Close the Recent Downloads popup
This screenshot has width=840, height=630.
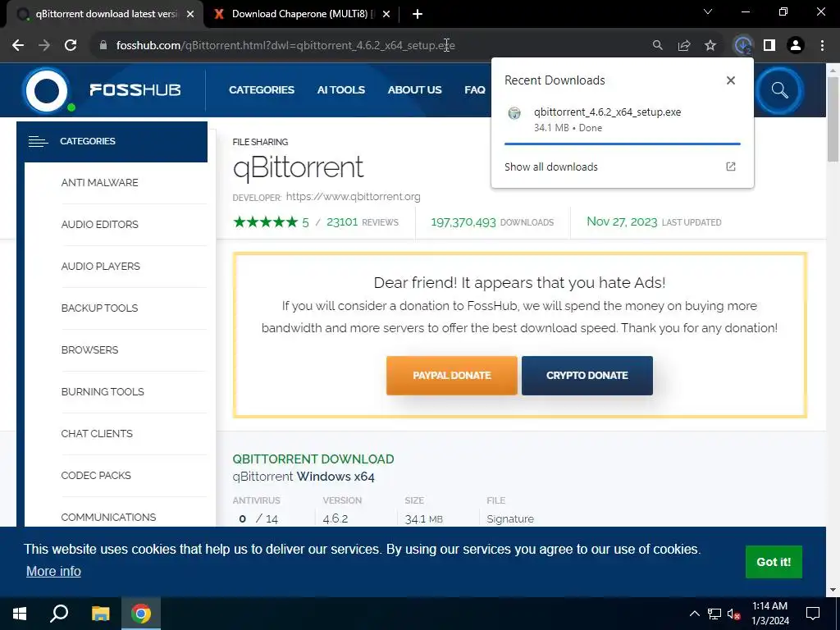(x=731, y=80)
